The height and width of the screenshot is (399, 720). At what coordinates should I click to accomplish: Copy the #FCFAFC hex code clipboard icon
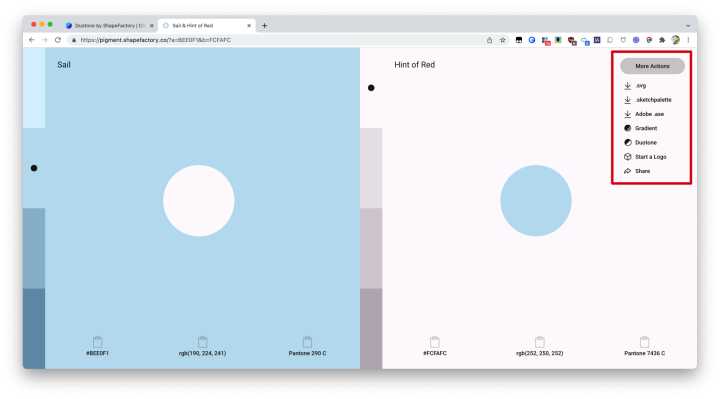(x=435, y=342)
